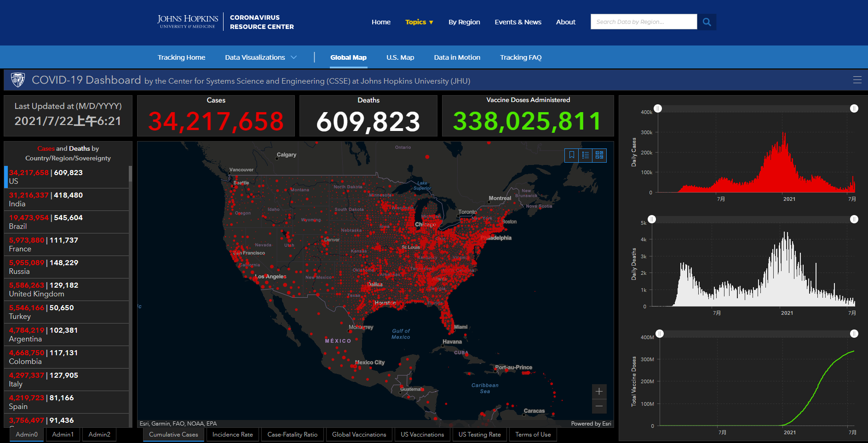The height and width of the screenshot is (443, 868).
Task: Go to the Home page
Action: 381,22
